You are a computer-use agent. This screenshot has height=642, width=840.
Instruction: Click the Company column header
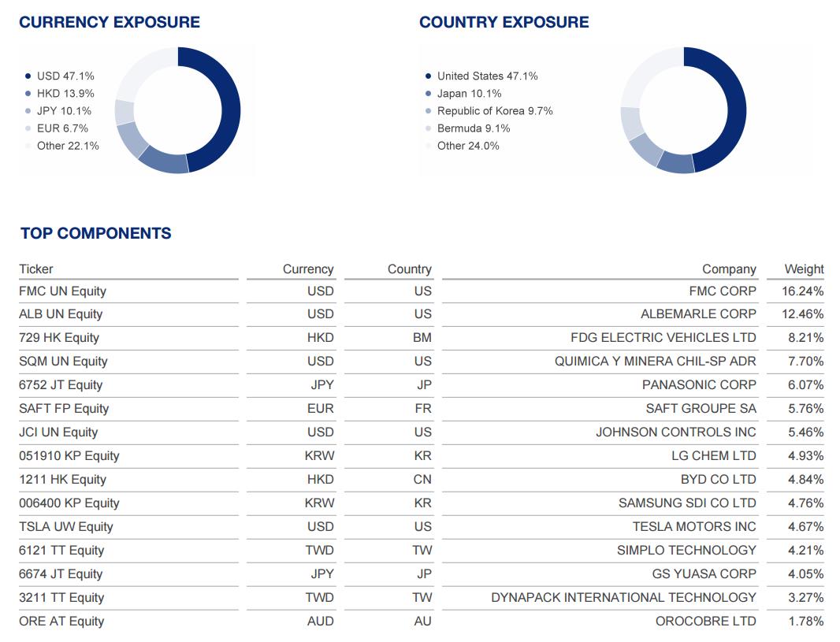pyautogui.click(x=729, y=269)
